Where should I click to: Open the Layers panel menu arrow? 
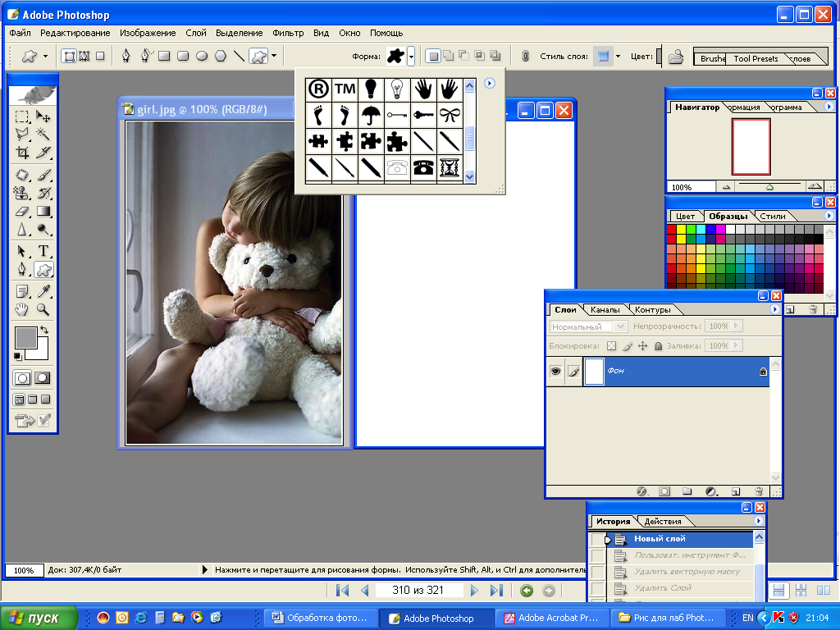[774, 309]
